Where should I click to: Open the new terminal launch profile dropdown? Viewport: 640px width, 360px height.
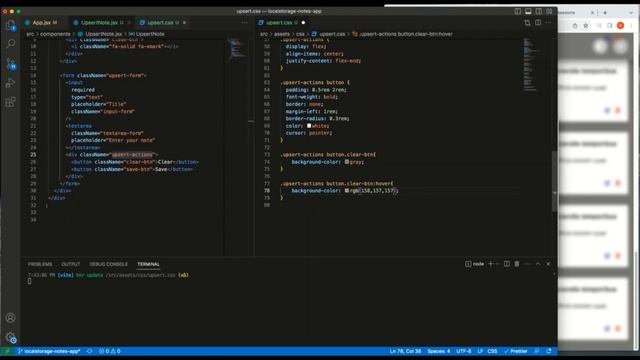click(x=497, y=264)
